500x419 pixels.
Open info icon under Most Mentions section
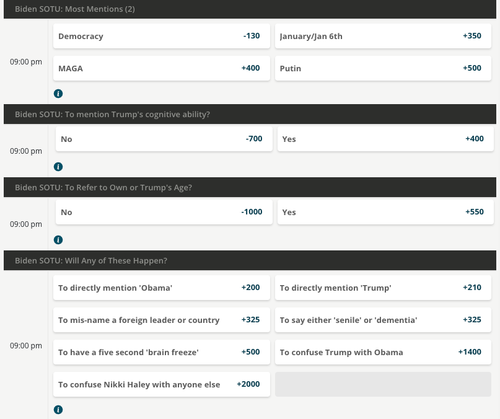click(58, 94)
